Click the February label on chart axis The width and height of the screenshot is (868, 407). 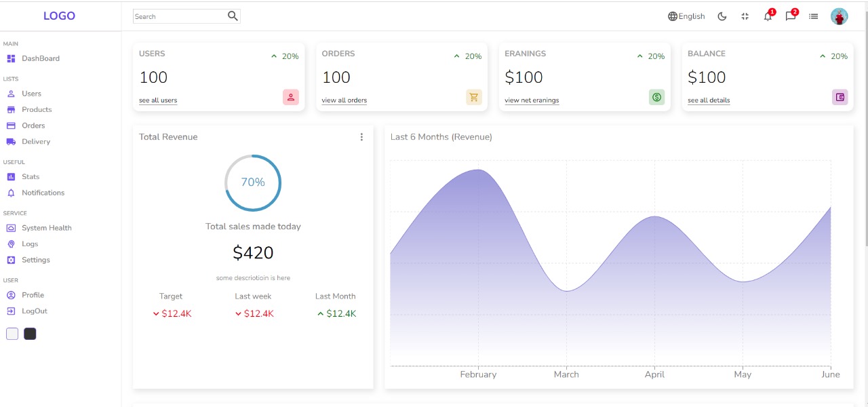478,374
